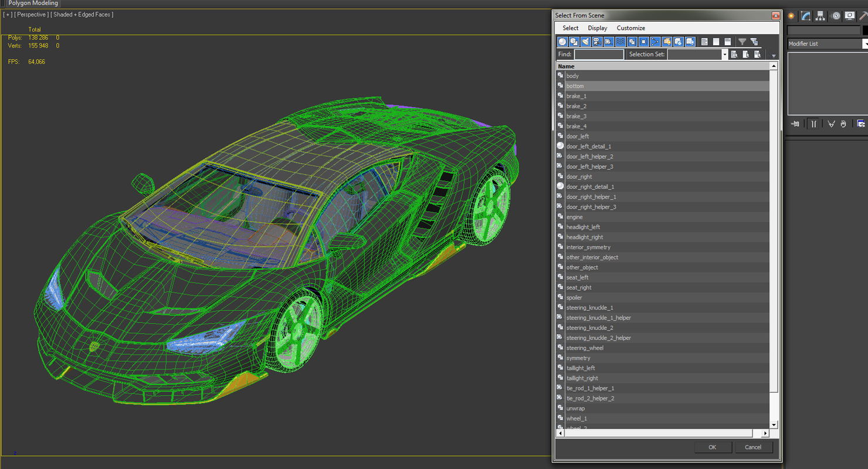Close the Select From Scene dialog
The width and height of the screenshot is (868, 469).
point(775,16)
